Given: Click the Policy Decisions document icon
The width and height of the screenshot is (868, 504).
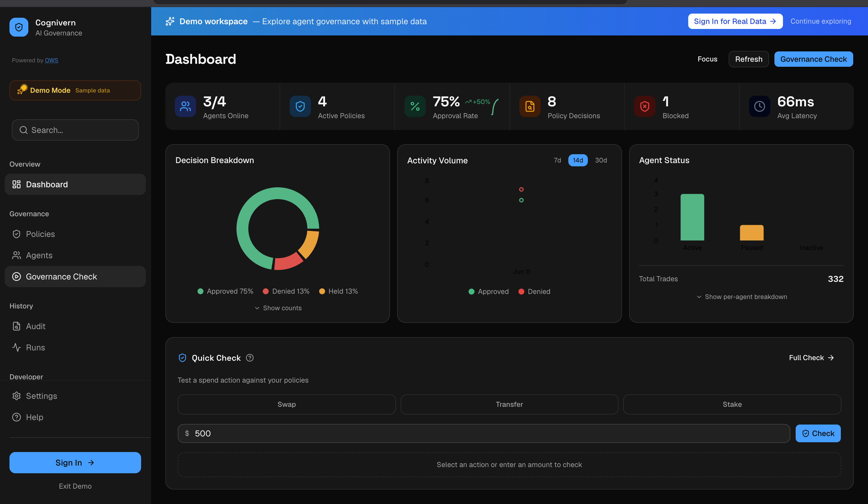Looking at the screenshot, I should point(530,106).
